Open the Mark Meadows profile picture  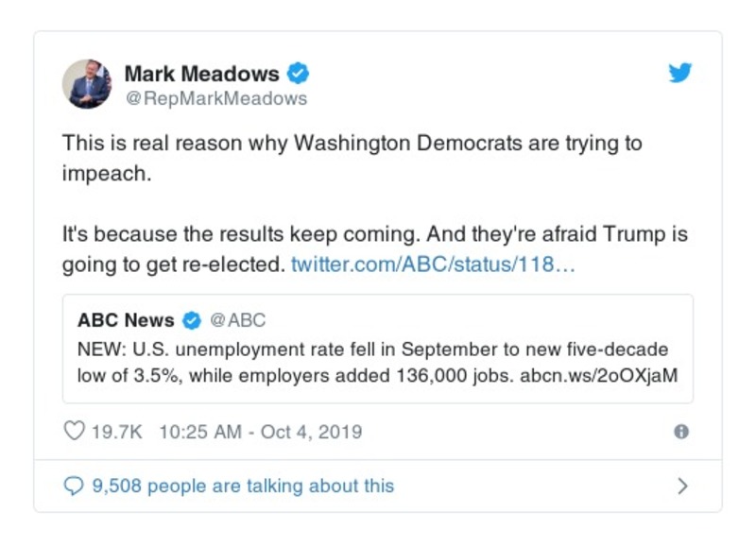(87, 84)
